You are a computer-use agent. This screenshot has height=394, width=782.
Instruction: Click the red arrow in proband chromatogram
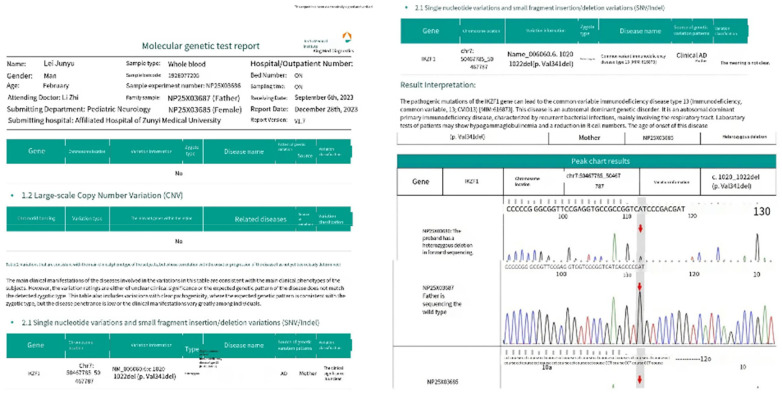[x=640, y=228]
